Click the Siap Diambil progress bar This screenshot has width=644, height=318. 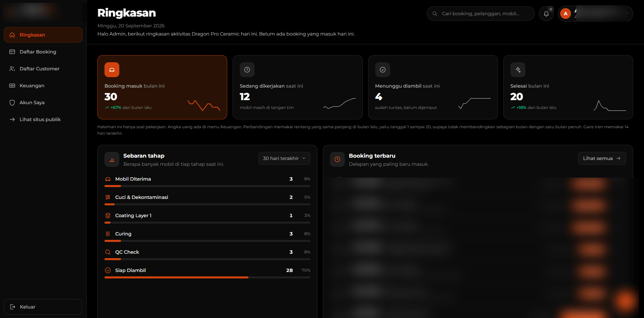click(x=207, y=277)
